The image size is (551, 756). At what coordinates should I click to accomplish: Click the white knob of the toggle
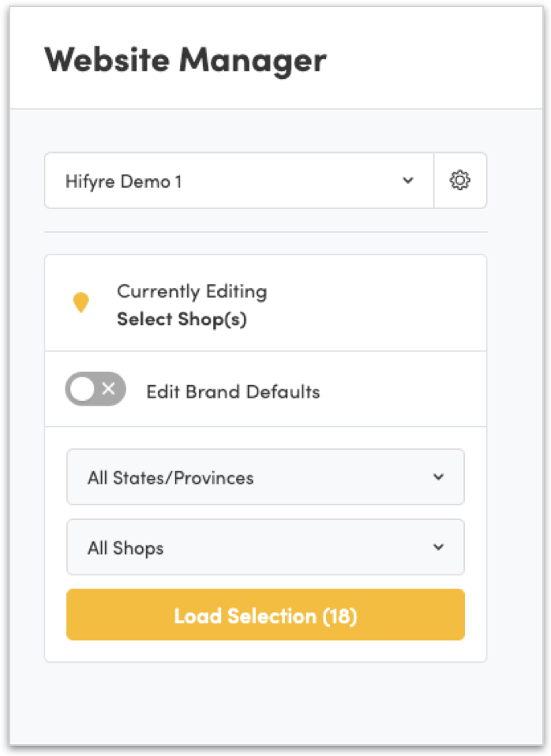pyautogui.click(x=83, y=389)
